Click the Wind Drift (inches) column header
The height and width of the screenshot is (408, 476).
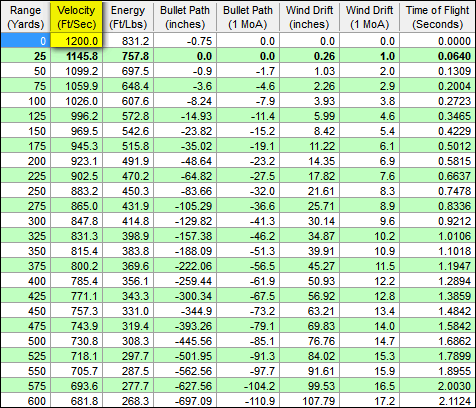click(309, 17)
